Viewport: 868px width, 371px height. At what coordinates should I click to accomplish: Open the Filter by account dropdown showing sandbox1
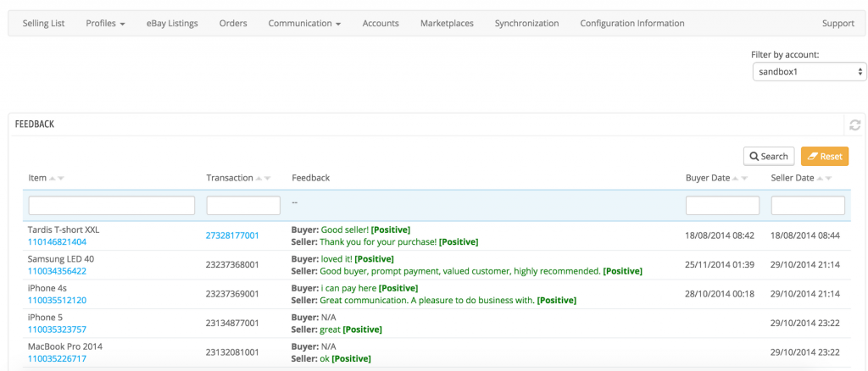[810, 72]
